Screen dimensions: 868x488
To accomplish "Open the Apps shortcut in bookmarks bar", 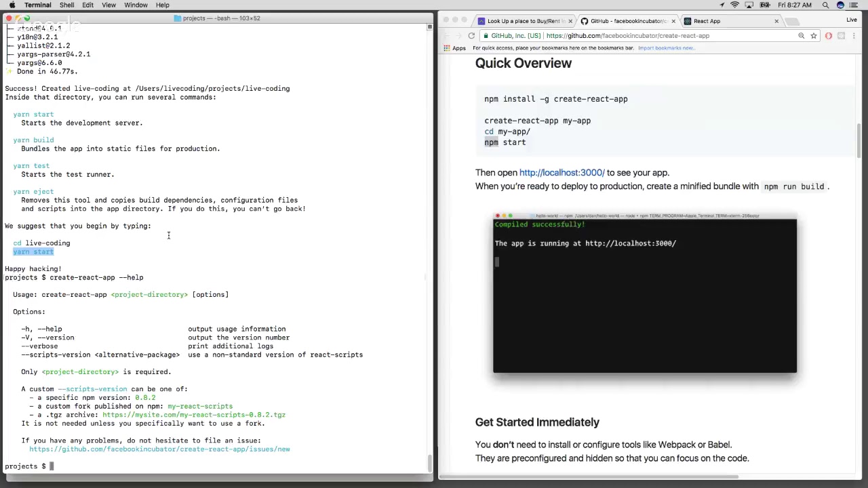I will click(x=455, y=48).
